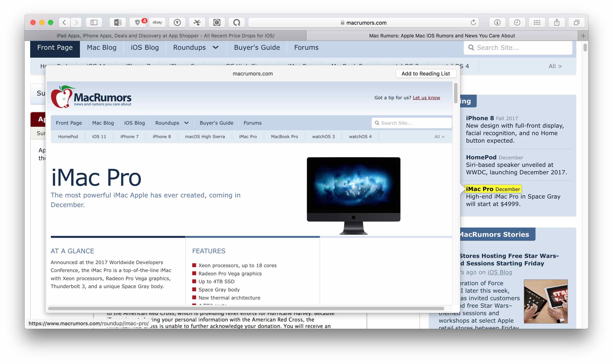The width and height of the screenshot is (613, 364).
Task: Open Buyer's Guide in main site navigation
Action: pyautogui.click(x=257, y=48)
